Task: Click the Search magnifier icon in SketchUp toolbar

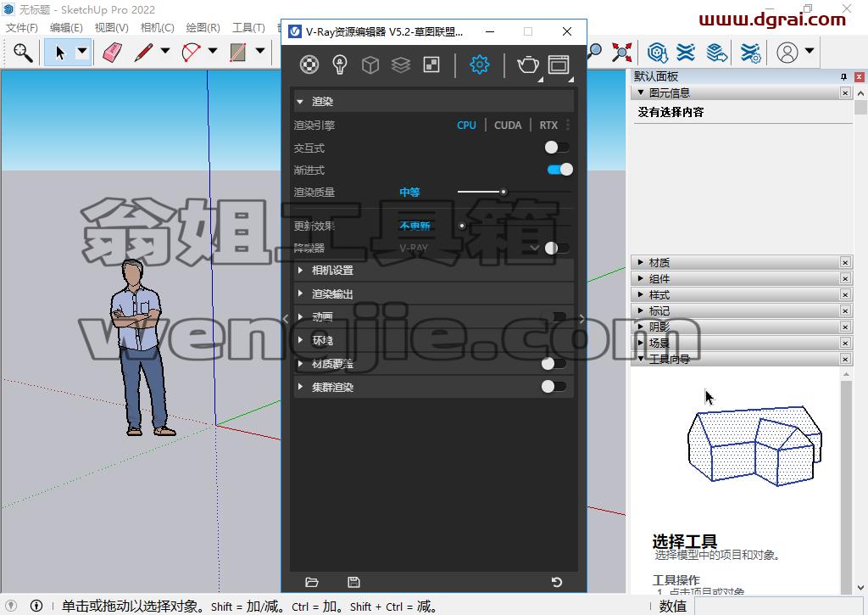Action: click(23, 53)
